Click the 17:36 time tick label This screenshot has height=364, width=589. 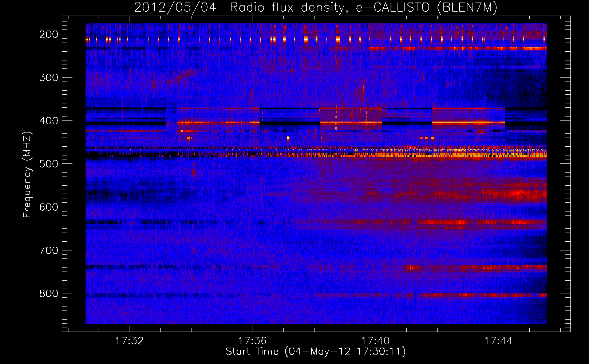[253, 341]
